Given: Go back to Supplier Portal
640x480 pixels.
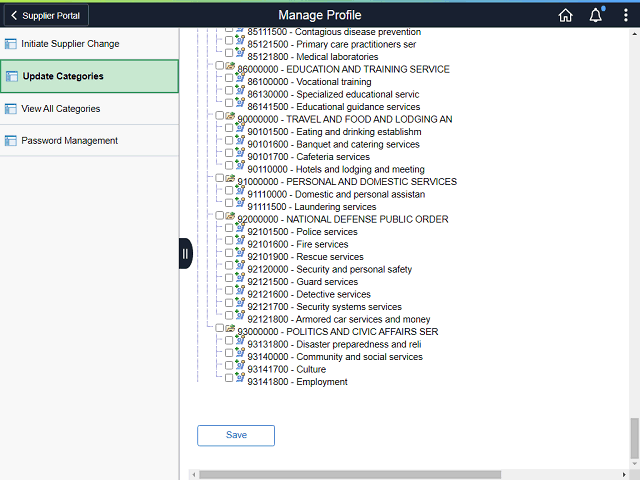Looking at the screenshot, I should pyautogui.click(x=46, y=16).
